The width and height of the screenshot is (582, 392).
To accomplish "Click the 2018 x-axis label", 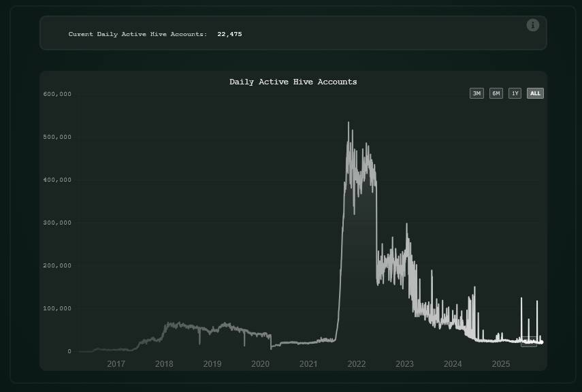I will 164,364.
